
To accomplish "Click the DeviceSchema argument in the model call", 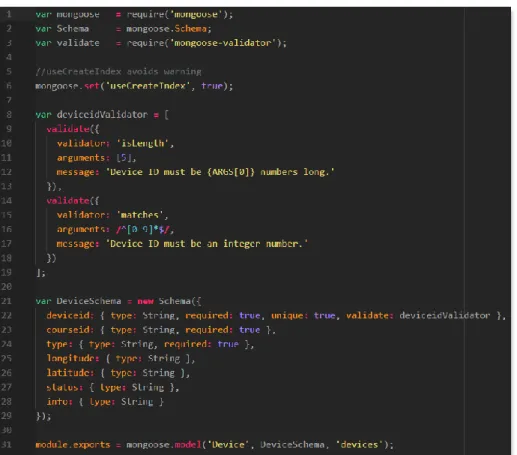I will coord(292,445).
